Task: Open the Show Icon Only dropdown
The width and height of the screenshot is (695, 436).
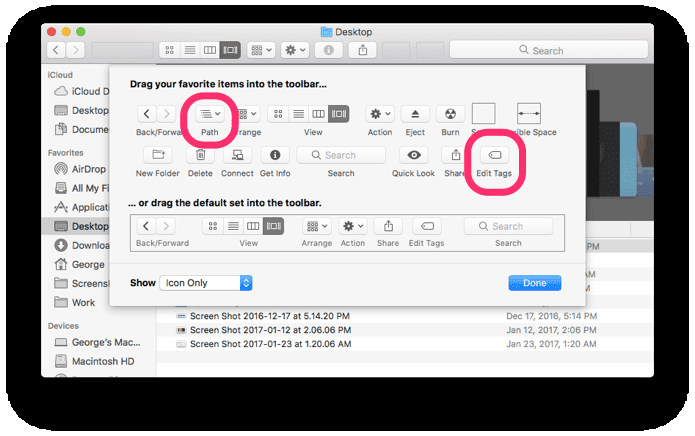Action: point(206,283)
